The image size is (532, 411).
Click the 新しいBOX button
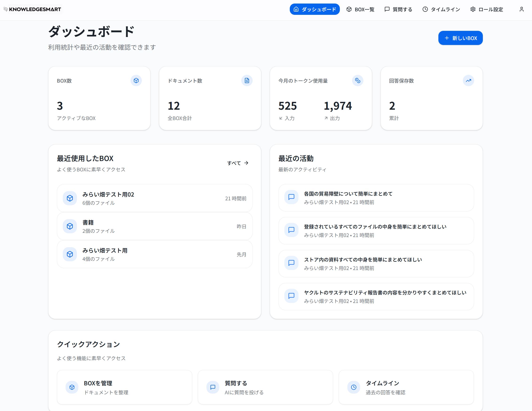tap(460, 38)
